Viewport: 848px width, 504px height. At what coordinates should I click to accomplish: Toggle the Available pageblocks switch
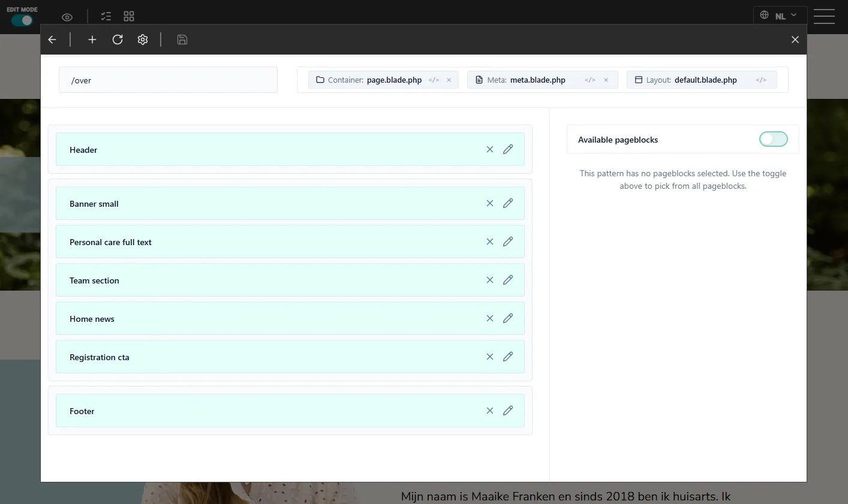click(774, 139)
